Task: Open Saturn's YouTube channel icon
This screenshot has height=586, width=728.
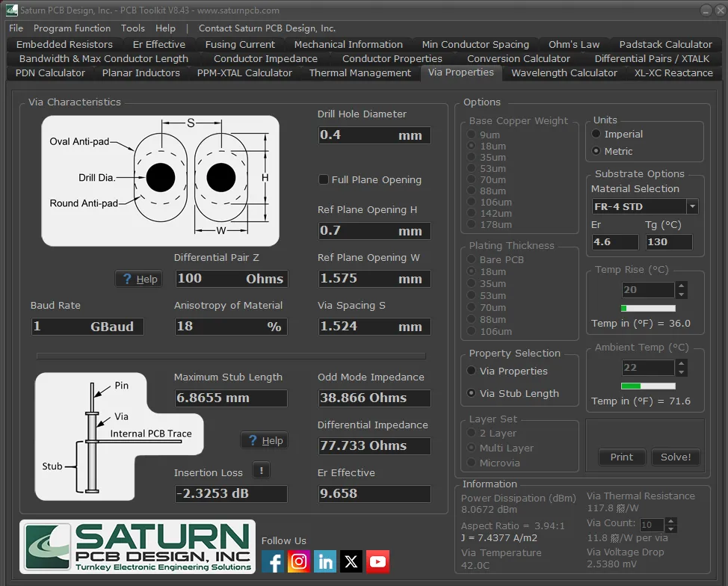Action: pos(377,561)
